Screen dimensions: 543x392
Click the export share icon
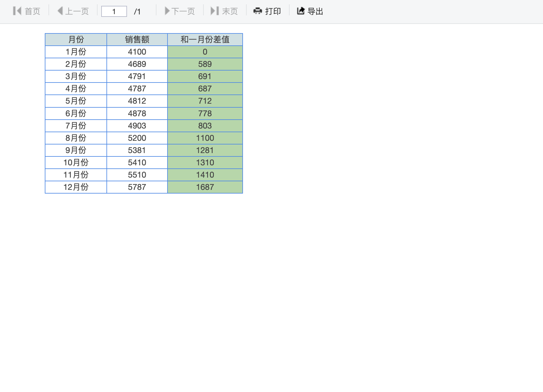pos(301,11)
